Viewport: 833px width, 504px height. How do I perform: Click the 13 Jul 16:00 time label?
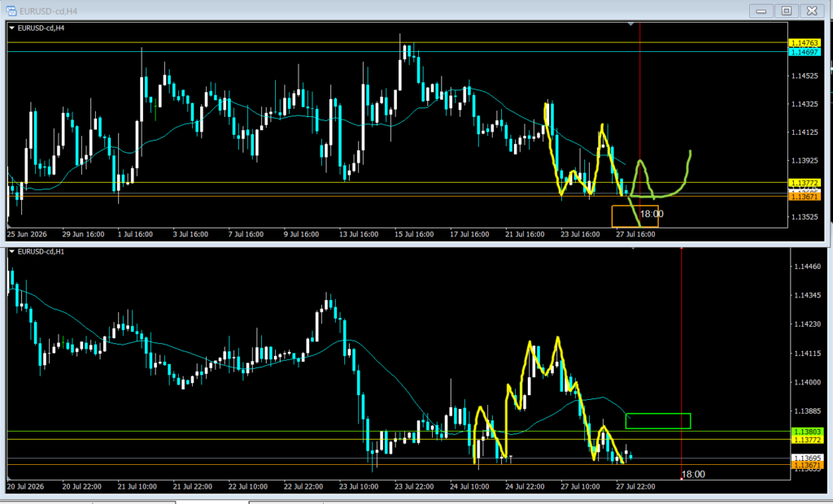359,234
